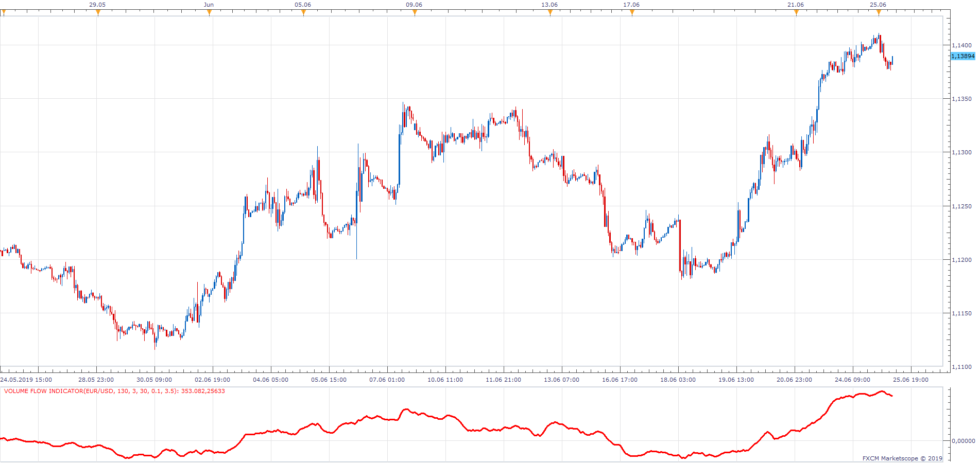Click the 1,1200 price axis label

click(x=961, y=260)
